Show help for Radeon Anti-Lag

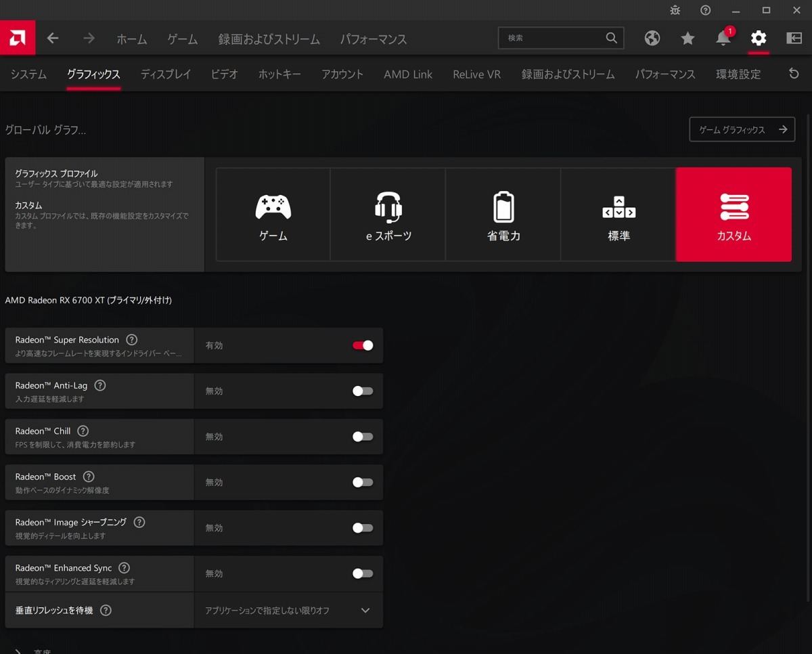tap(100, 385)
